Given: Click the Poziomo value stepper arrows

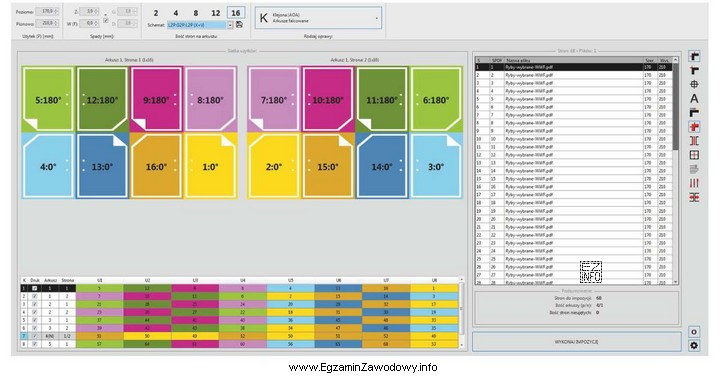Looking at the screenshot, I should (x=56, y=11).
